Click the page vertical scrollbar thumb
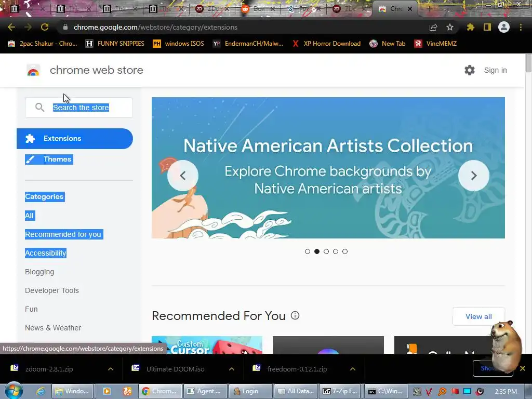This screenshot has width=532, height=399. [x=528, y=63]
